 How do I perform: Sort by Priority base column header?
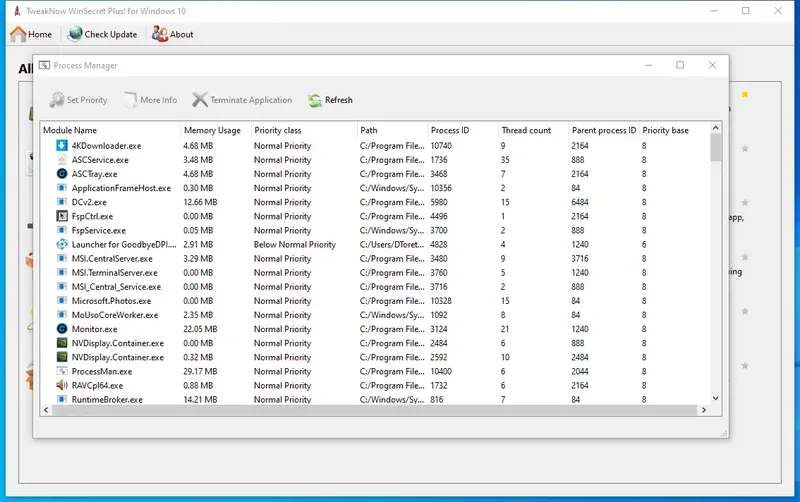click(x=674, y=130)
